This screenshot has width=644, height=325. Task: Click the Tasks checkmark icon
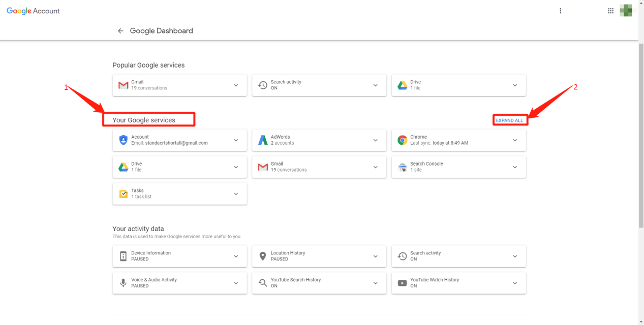click(x=123, y=194)
